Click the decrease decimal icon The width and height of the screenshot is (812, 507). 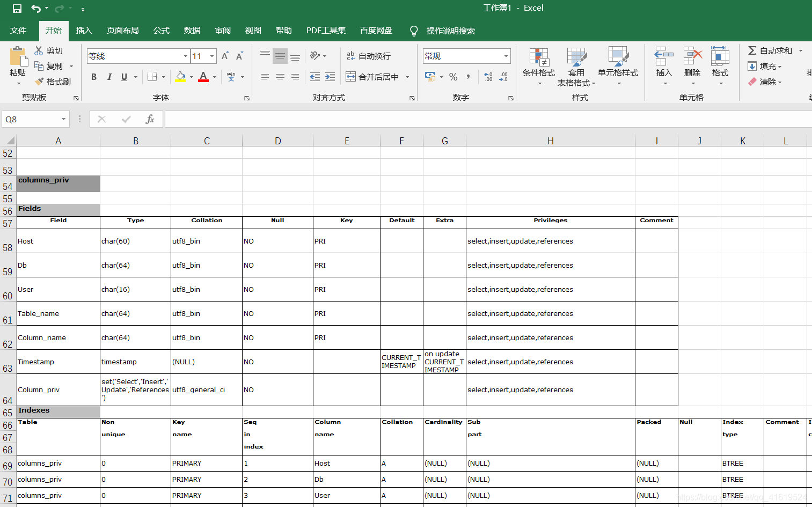click(503, 77)
